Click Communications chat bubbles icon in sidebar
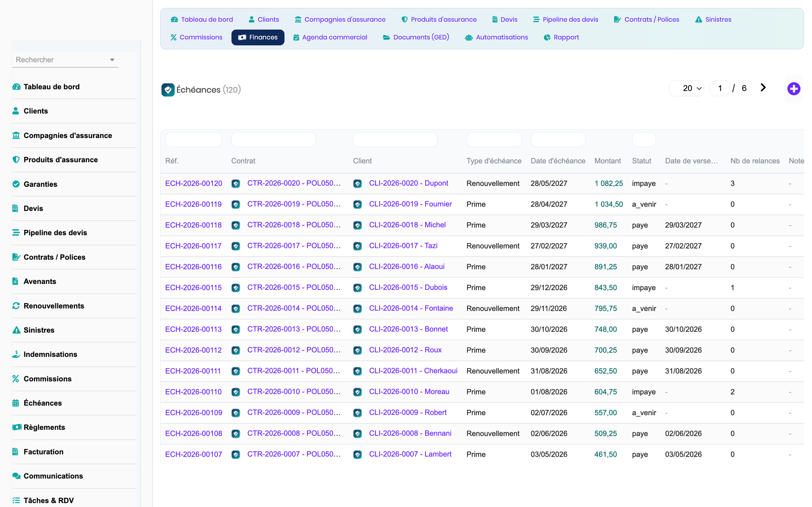This screenshot has height=507, width=812. (x=17, y=476)
